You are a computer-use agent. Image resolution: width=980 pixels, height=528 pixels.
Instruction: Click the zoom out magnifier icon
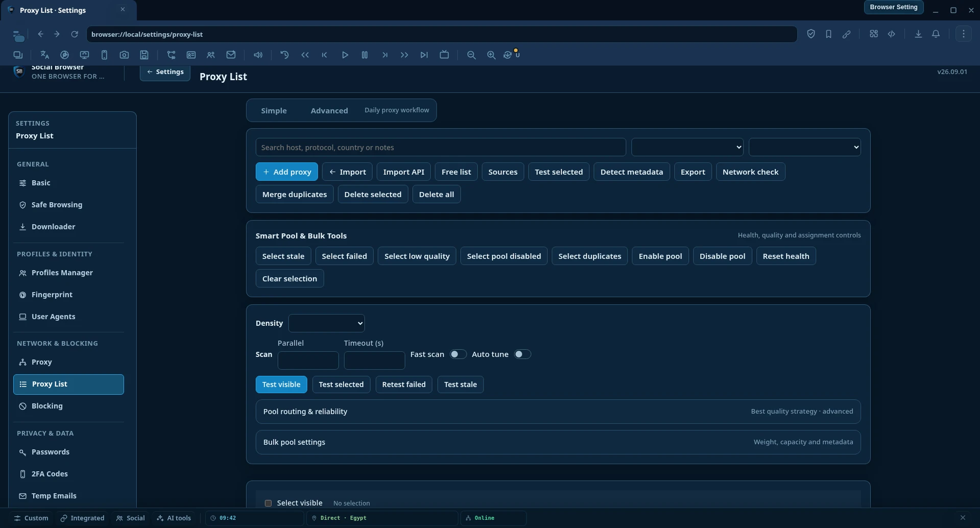click(x=471, y=55)
